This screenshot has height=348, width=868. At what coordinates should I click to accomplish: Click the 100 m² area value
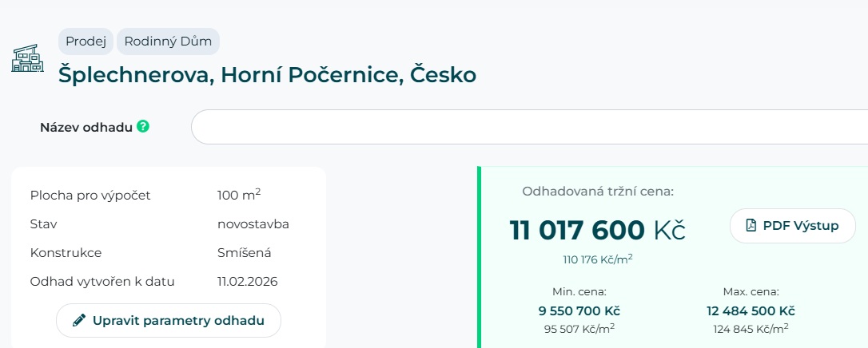239,195
